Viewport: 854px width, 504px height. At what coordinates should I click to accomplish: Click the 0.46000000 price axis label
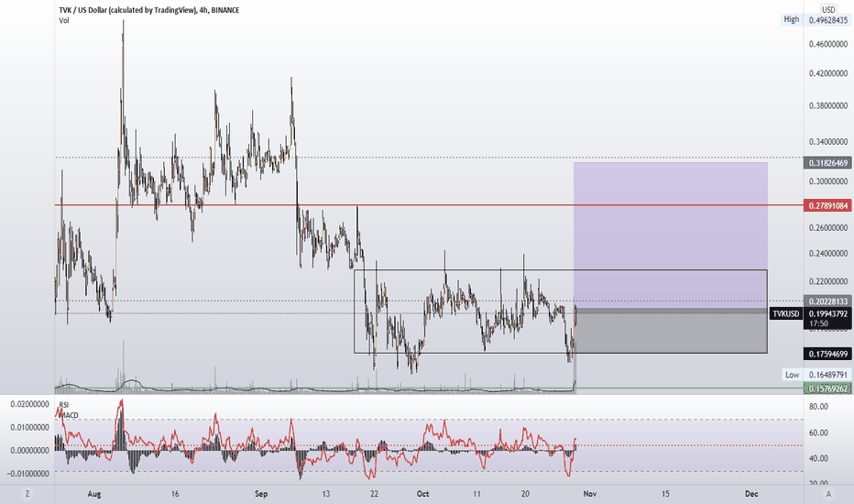(828, 44)
